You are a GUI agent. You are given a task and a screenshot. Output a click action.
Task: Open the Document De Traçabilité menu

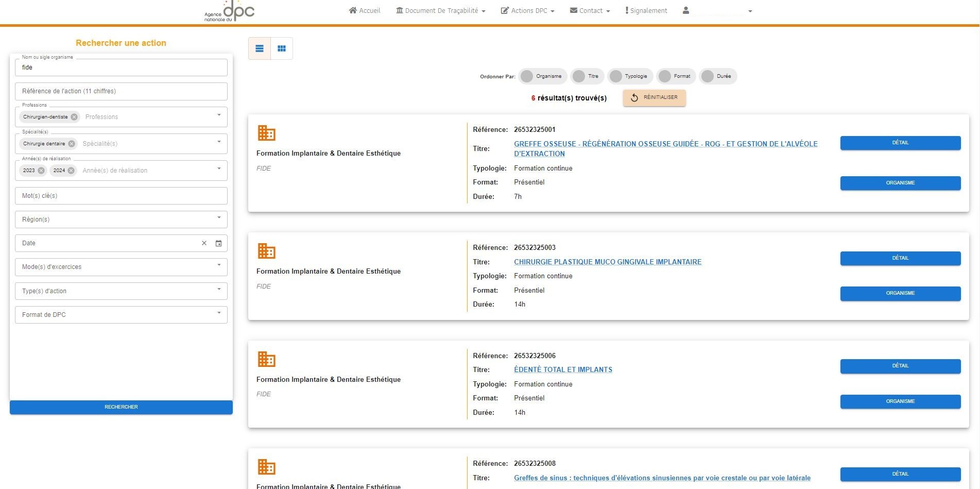pos(441,11)
